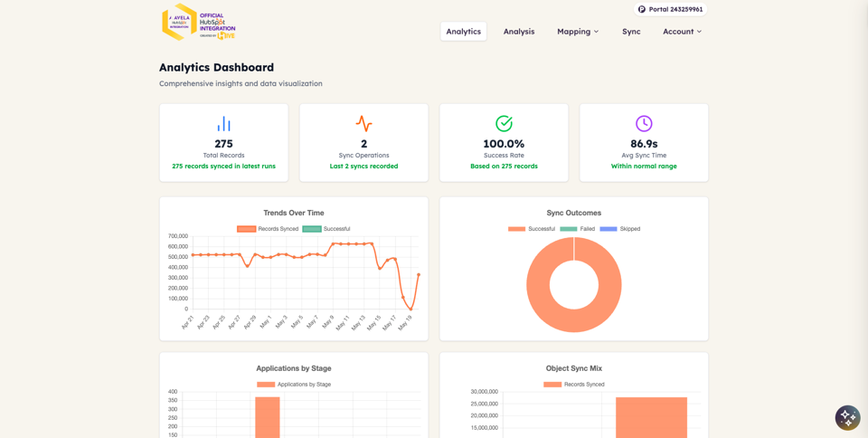Switch to the Analysis tab

pos(519,32)
